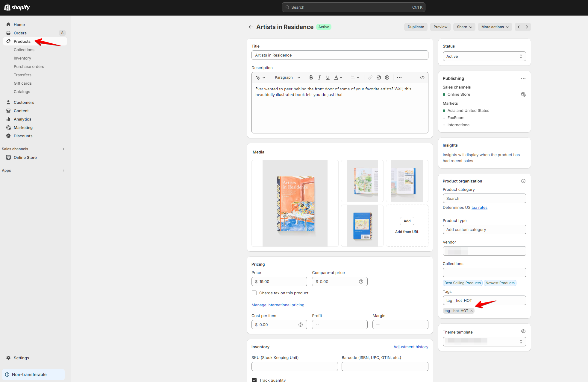The width and height of the screenshot is (588, 382).
Task: Open Publishing options ellipsis menu
Action: pyautogui.click(x=523, y=78)
